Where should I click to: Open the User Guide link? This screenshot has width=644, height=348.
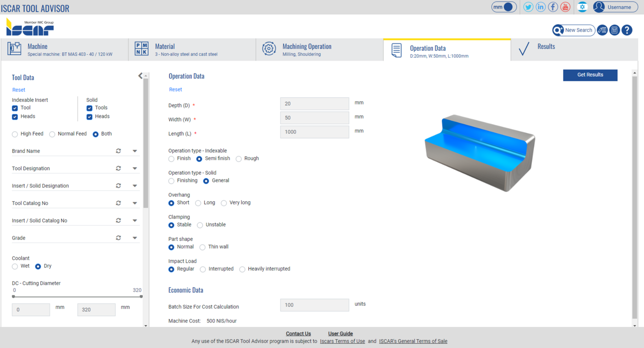coord(340,334)
